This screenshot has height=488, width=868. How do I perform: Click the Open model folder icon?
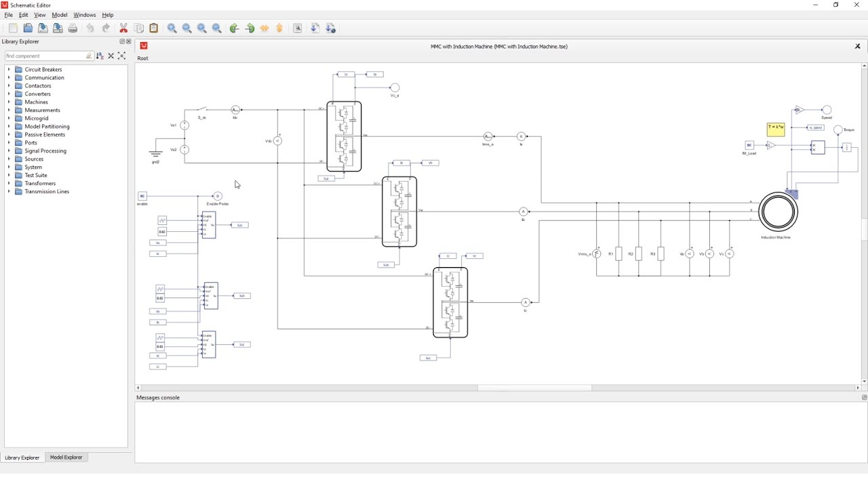[28, 28]
